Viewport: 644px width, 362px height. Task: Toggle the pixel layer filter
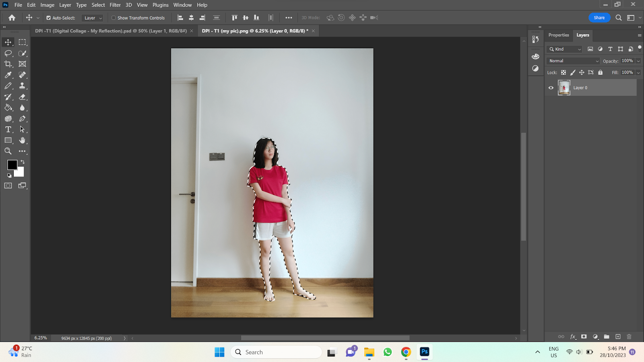tap(590, 49)
